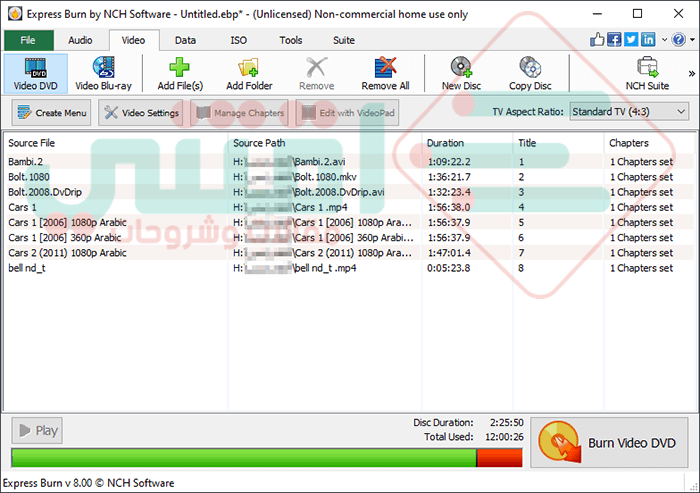Switch to Video Blu-ray mode

pos(104,74)
